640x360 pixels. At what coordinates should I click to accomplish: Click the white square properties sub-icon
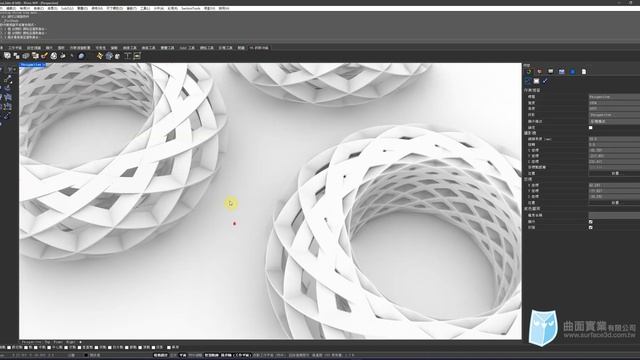click(536, 81)
